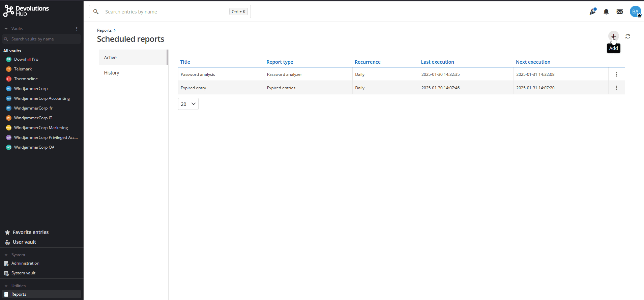This screenshot has height=300, width=644.
Task: Go back via the Reports breadcrumb
Action: click(x=104, y=30)
